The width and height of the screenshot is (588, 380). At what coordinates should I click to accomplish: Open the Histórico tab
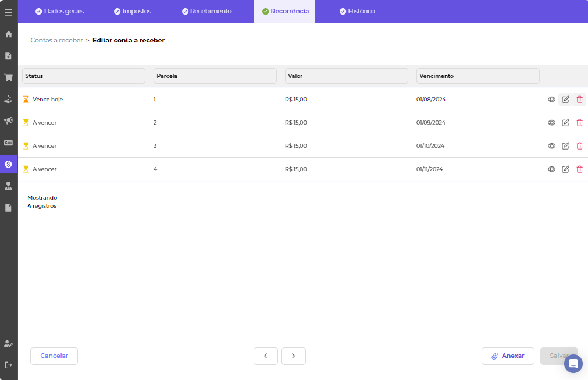pos(357,12)
